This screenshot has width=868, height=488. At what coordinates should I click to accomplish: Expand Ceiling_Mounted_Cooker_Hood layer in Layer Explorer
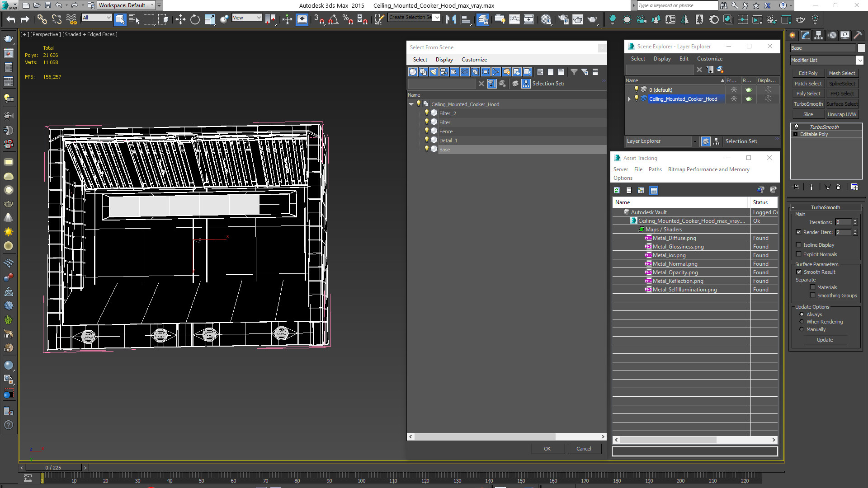[629, 99]
